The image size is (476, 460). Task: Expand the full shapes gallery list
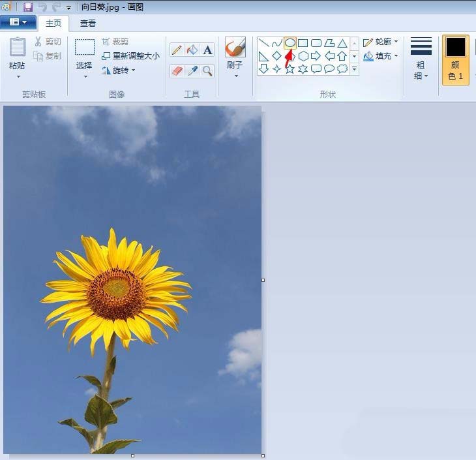(x=354, y=69)
